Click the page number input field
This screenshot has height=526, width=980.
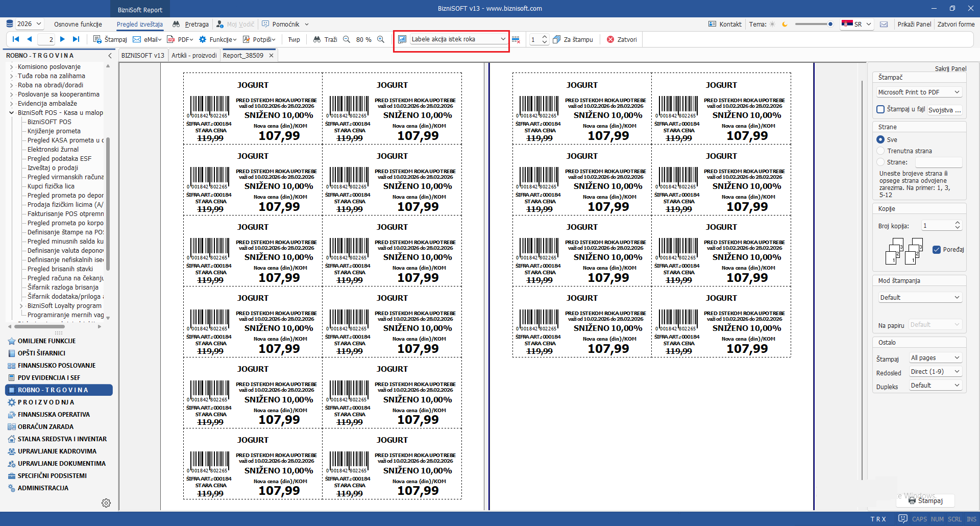pos(46,39)
